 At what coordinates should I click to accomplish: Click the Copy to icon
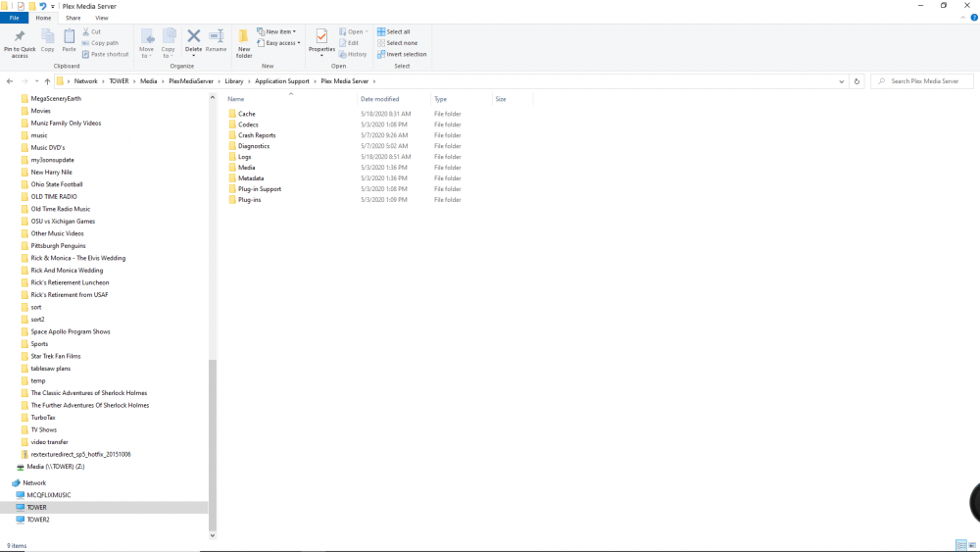(169, 37)
